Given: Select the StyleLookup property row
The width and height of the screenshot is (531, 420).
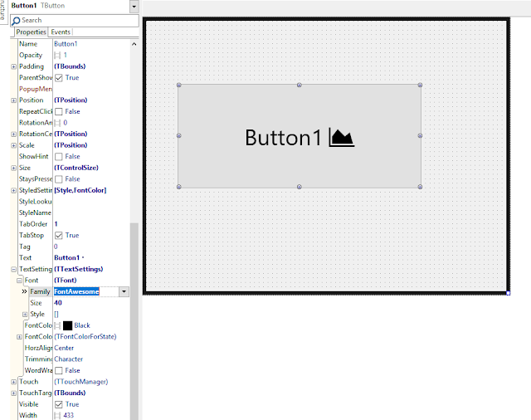Looking at the screenshot, I should tap(74, 202).
